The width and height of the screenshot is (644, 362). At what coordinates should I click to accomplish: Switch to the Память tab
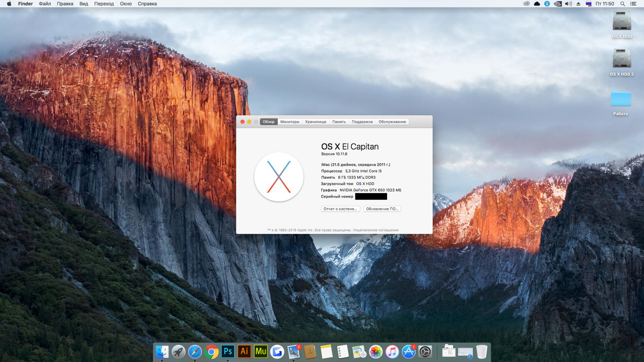(339, 122)
